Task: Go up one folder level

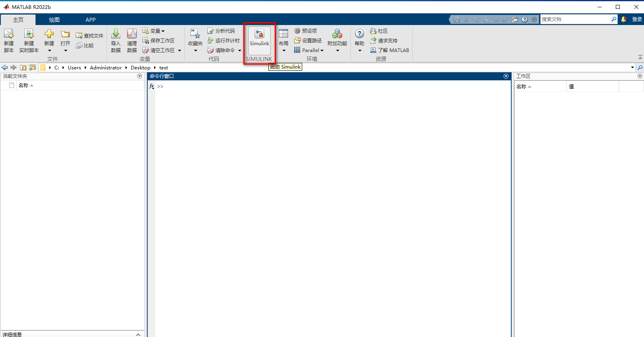Action: pyautogui.click(x=23, y=67)
